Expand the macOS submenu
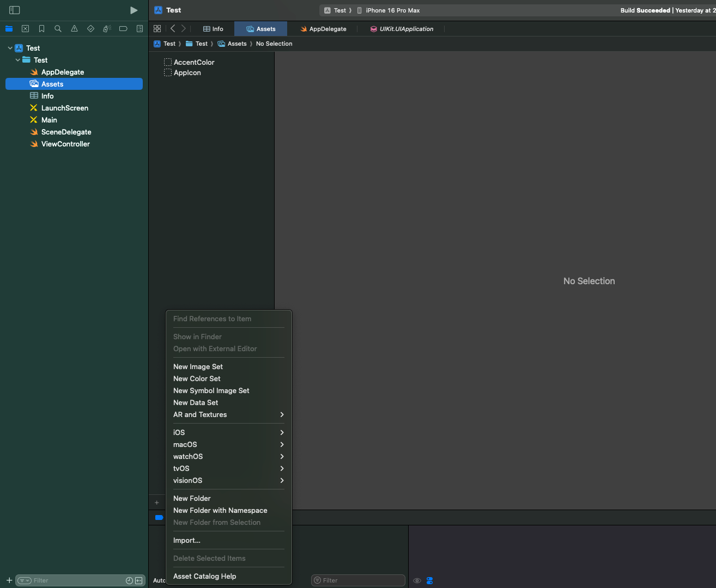 (229, 445)
